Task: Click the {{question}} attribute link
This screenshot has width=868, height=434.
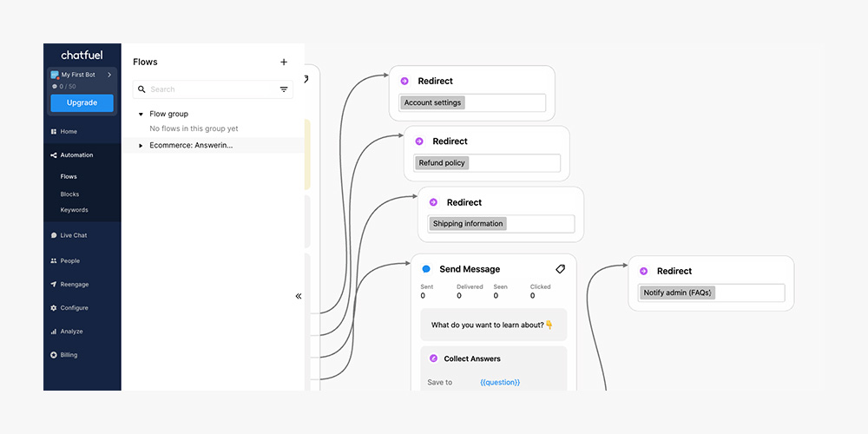Action: [500, 383]
